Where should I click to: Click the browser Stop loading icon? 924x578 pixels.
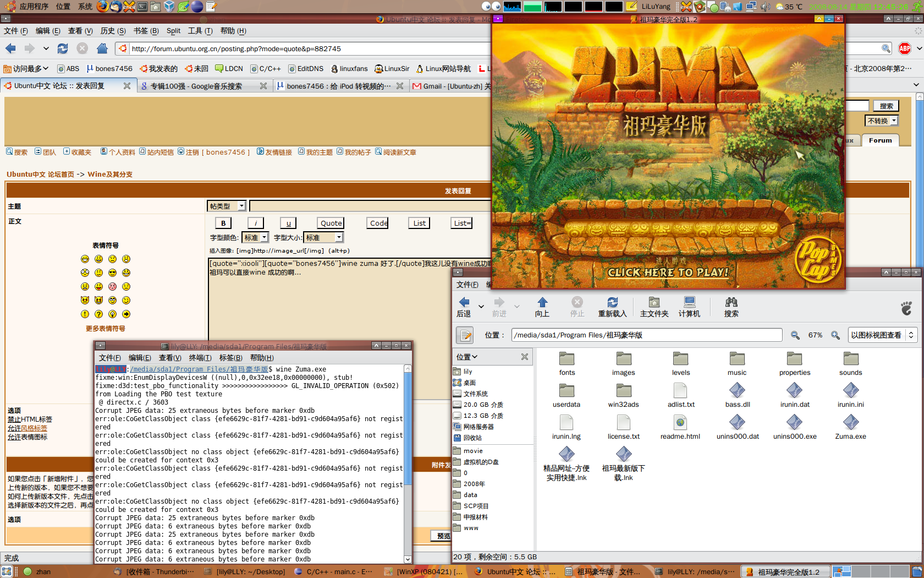click(x=82, y=48)
